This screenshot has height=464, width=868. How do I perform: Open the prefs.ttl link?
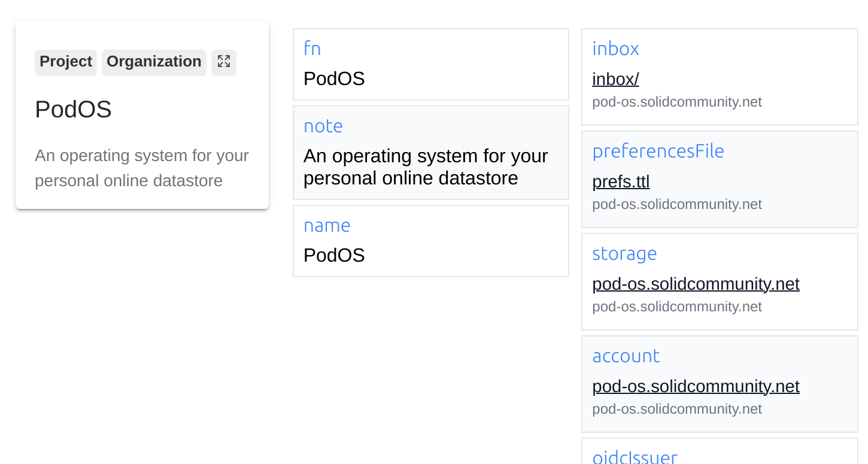[x=621, y=181]
